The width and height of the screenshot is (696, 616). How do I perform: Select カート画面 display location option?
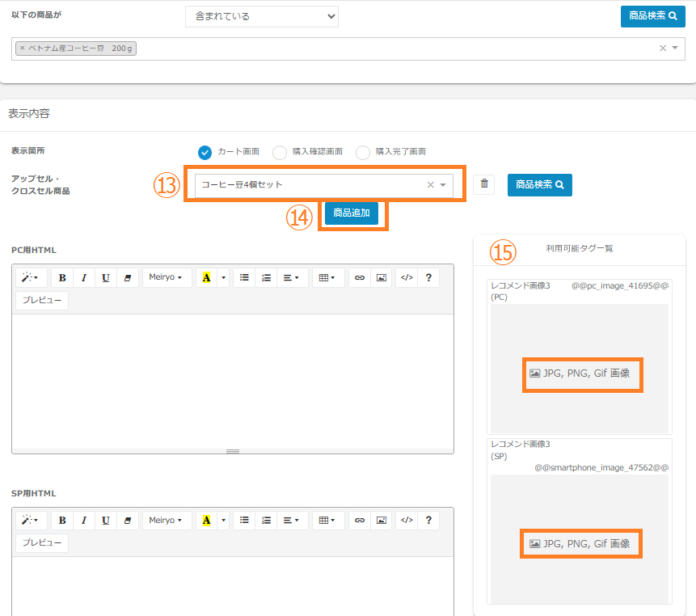pos(205,152)
